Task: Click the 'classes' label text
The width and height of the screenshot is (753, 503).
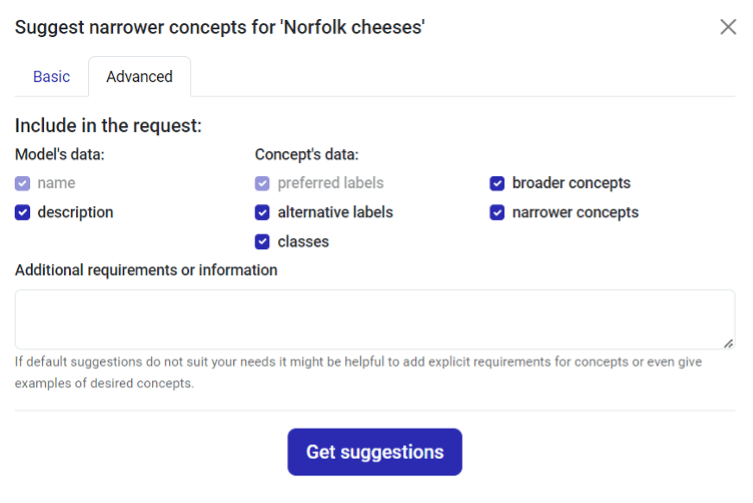Action: [303, 241]
